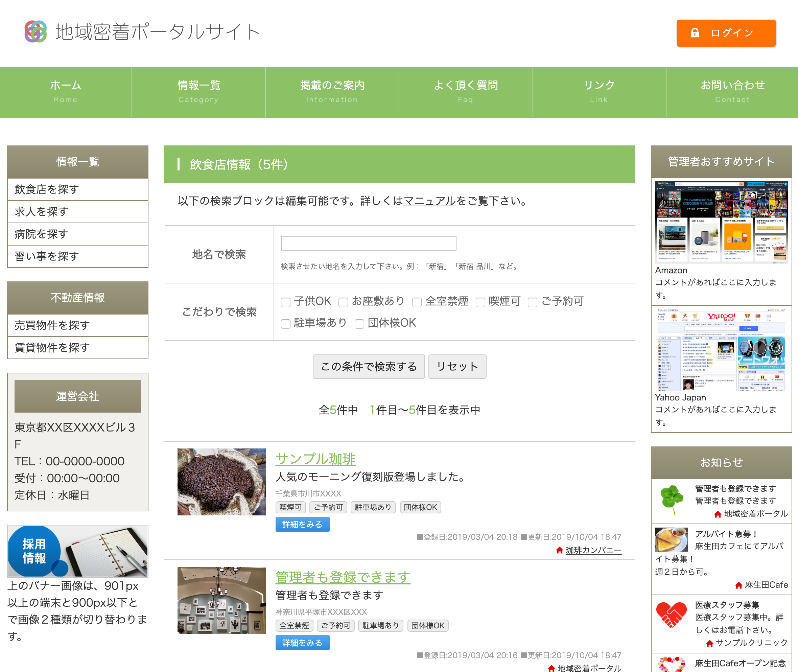Screen dimensions: 798x672
Task: Click the 神奈川県平塚市XXX区XXX address text
Action: [321, 612]
